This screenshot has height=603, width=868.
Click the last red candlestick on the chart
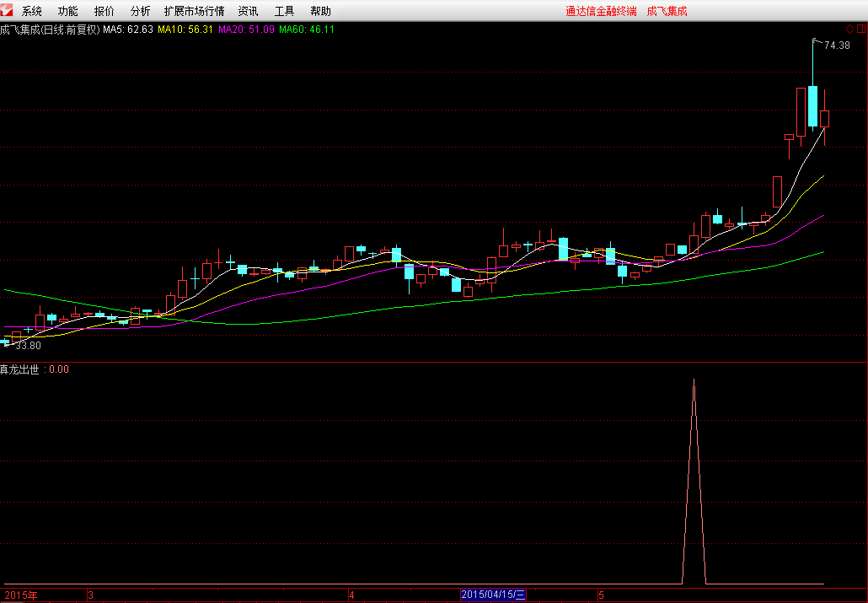pos(825,119)
